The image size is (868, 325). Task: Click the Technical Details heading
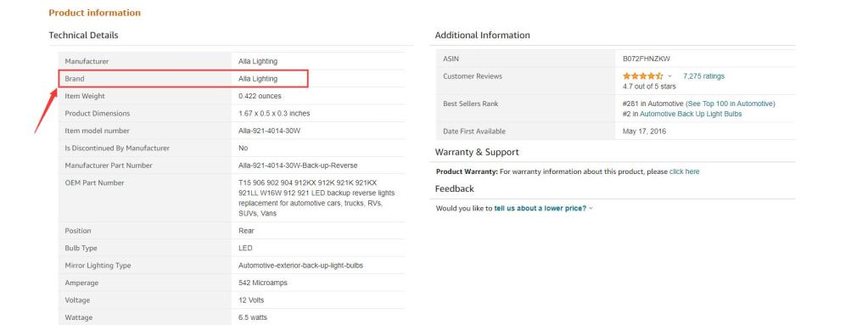84,35
